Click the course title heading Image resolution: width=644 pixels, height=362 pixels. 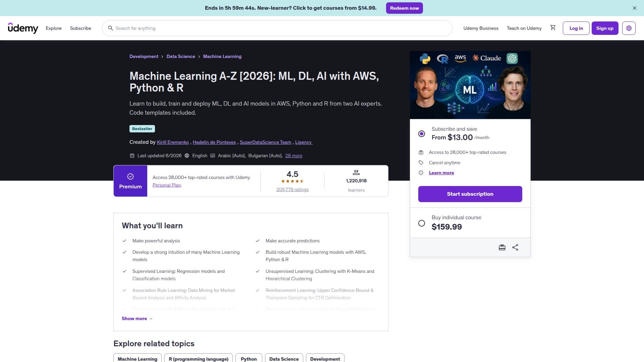click(x=254, y=82)
